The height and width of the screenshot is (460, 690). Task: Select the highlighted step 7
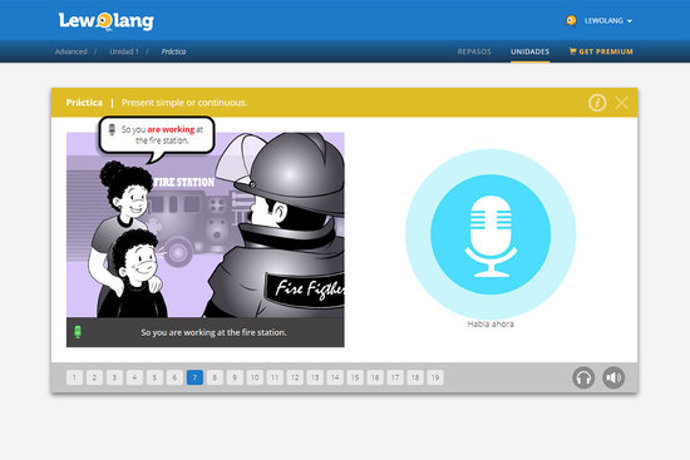(195, 377)
